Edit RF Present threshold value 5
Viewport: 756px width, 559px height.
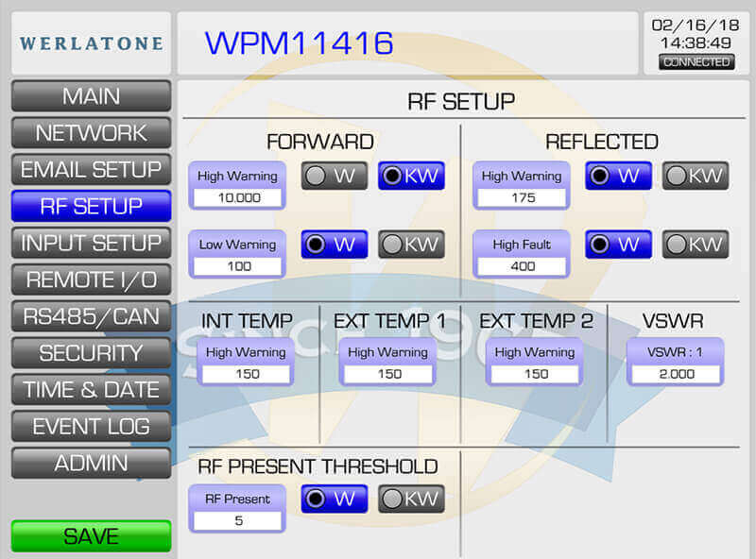(238, 521)
